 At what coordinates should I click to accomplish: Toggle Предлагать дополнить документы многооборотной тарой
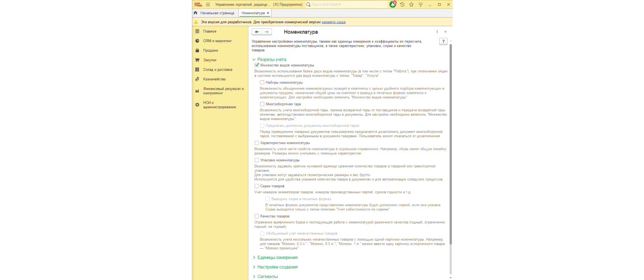[262, 126]
